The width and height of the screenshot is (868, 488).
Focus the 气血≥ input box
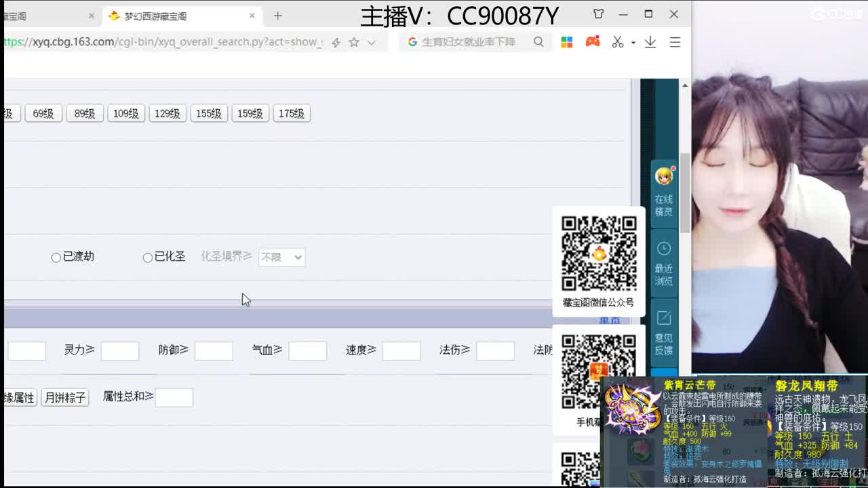coord(308,350)
